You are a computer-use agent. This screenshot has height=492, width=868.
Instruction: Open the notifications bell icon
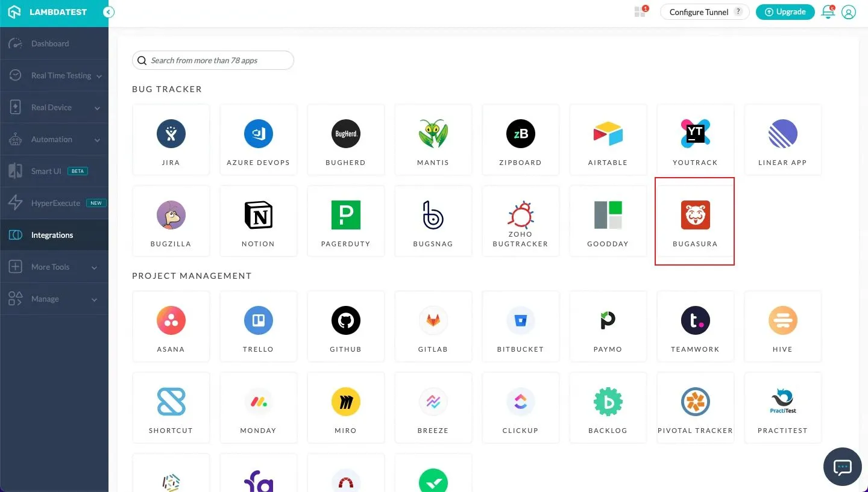coord(828,12)
